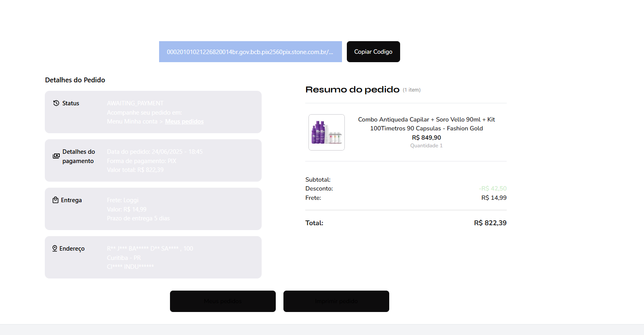Click the Resumo do pedido heading
644x335 pixels.
(x=352, y=90)
